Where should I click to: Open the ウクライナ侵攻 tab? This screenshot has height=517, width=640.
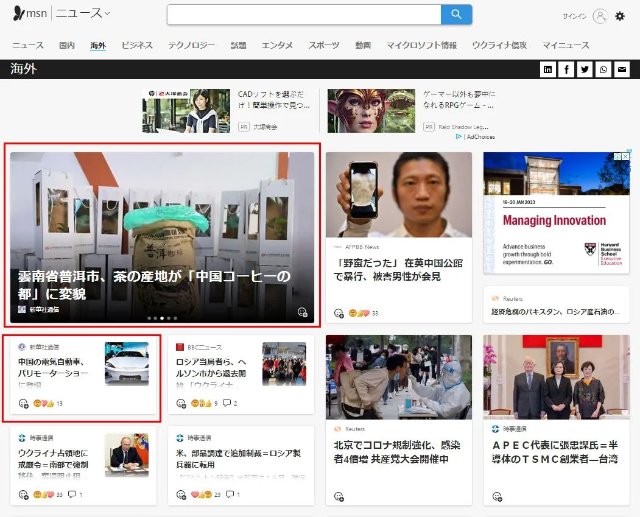point(498,45)
